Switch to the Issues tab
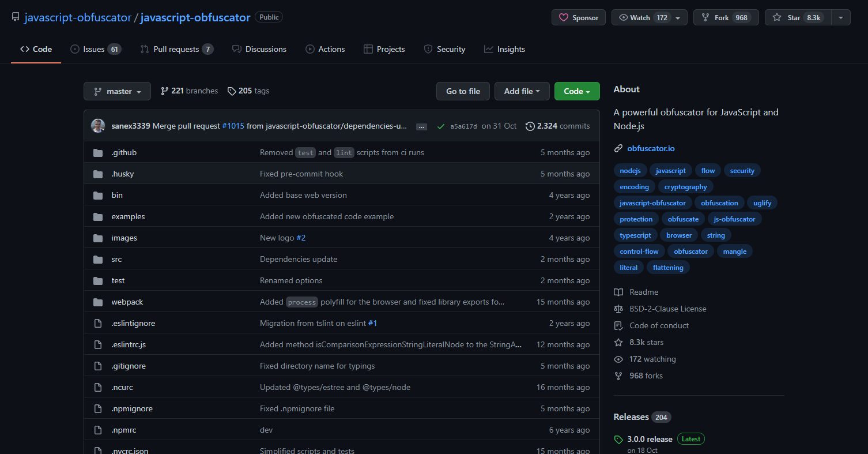The height and width of the screenshot is (454, 868). [x=96, y=49]
